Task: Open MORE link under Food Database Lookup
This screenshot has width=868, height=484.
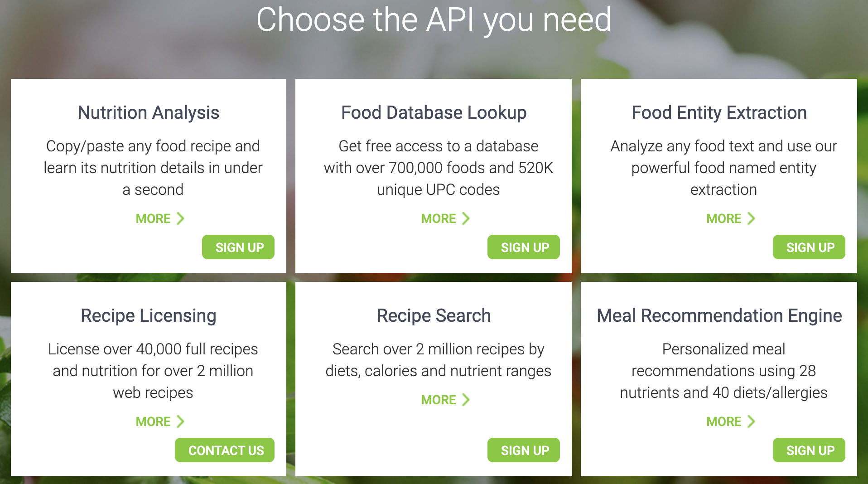Action: [439, 218]
